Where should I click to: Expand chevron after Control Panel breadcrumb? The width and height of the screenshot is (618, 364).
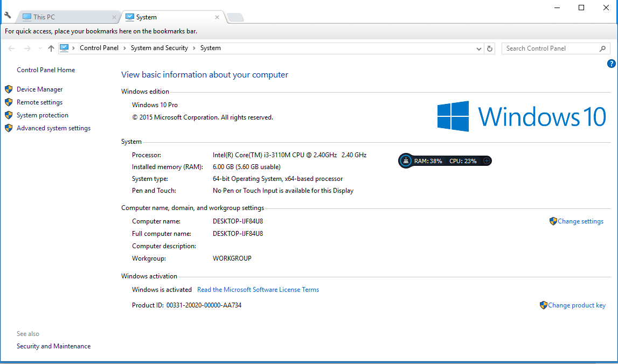pos(124,48)
